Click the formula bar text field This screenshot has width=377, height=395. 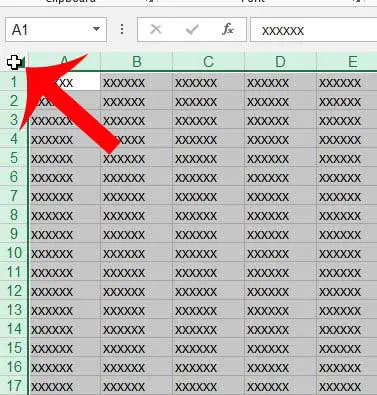click(314, 30)
